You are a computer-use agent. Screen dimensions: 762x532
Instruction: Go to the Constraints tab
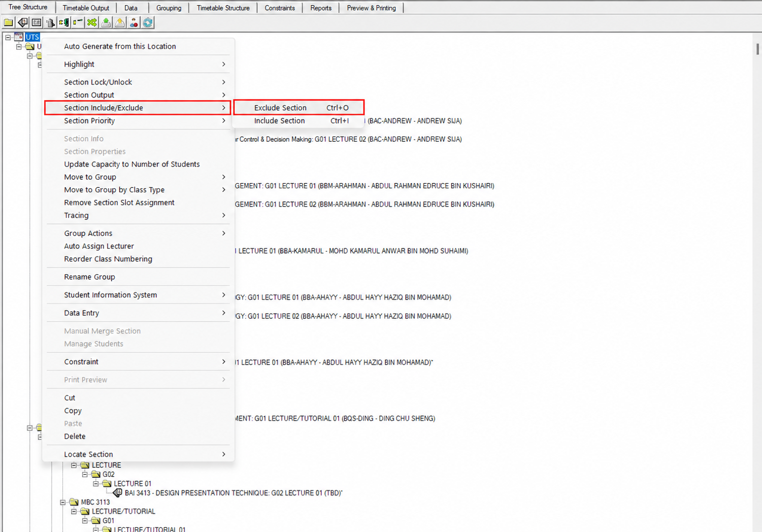(280, 8)
